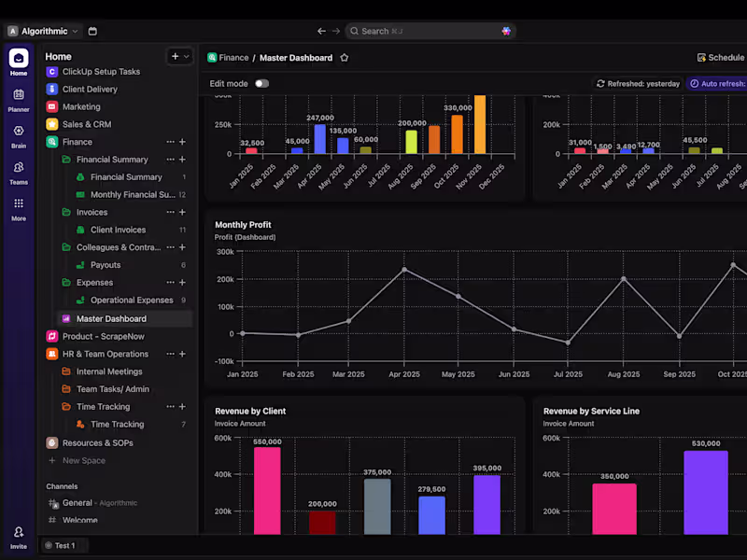The height and width of the screenshot is (560, 747).
Task: Star the Master Dashboard with the favorite icon
Action: tap(342, 56)
